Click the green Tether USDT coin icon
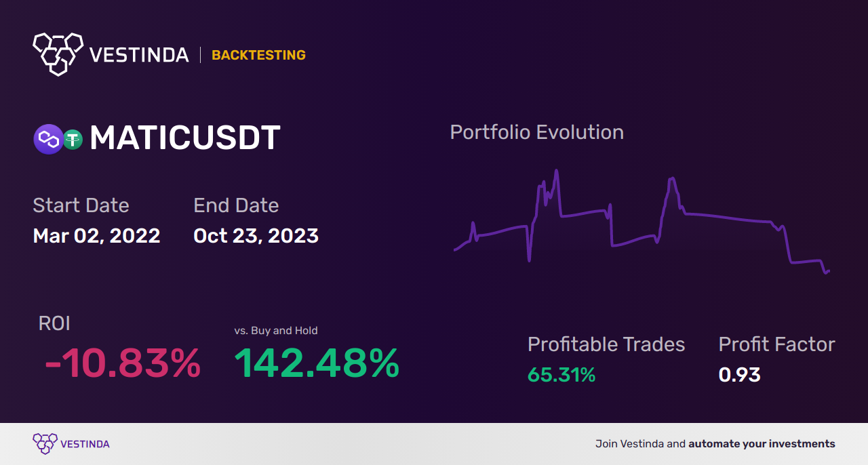This screenshot has width=868, height=465. click(x=73, y=139)
